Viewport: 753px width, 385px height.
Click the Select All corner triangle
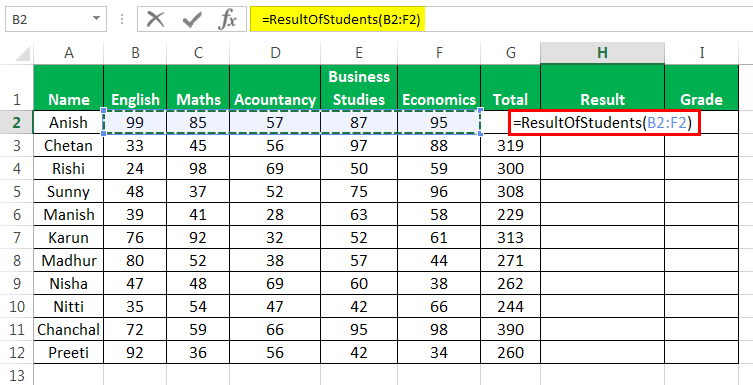click(22, 53)
